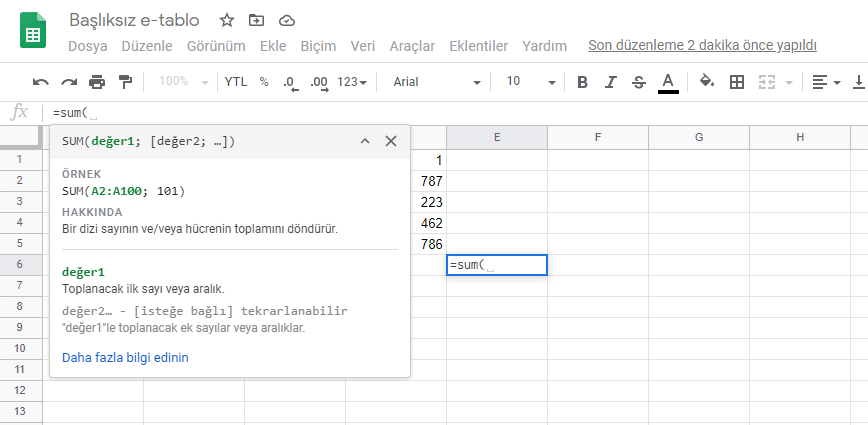
Task: Print the spreadsheet with printer icon
Action: click(x=97, y=82)
